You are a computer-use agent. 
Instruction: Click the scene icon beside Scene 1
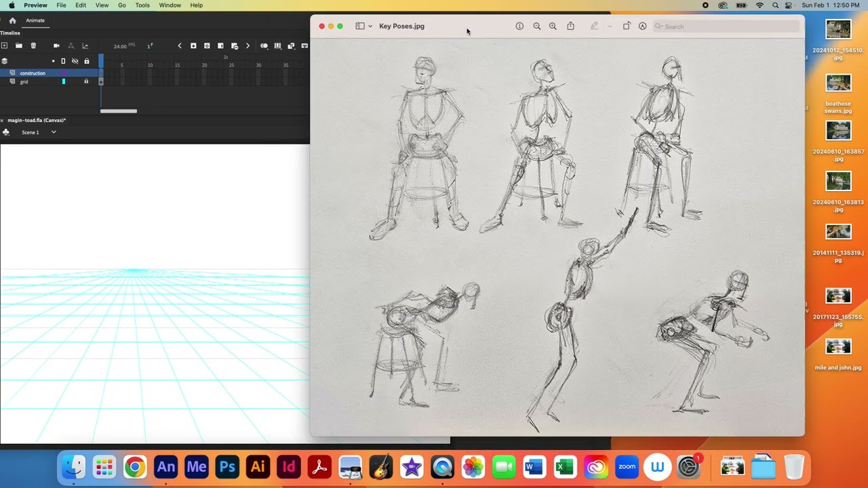pyautogui.click(x=6, y=132)
